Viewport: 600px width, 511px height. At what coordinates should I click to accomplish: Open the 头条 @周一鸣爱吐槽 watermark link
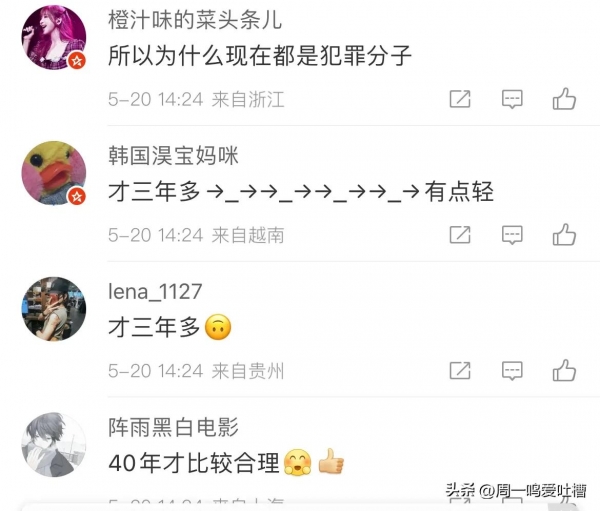[x=516, y=490]
